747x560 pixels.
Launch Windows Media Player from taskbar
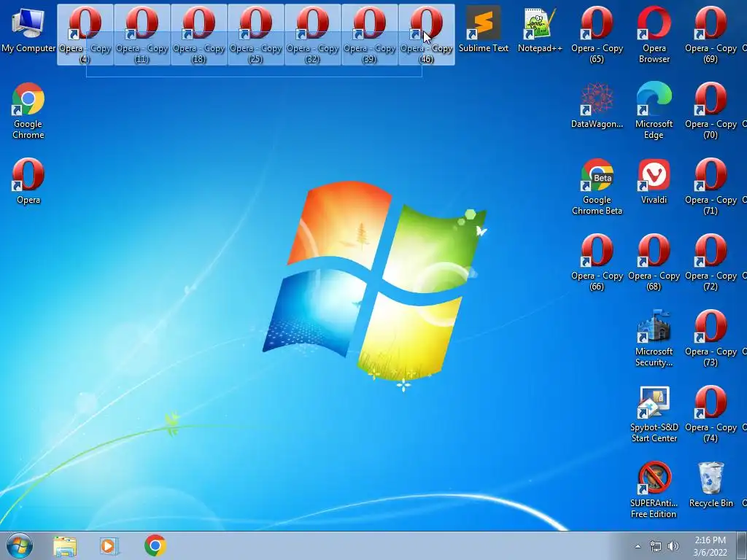[x=109, y=545]
